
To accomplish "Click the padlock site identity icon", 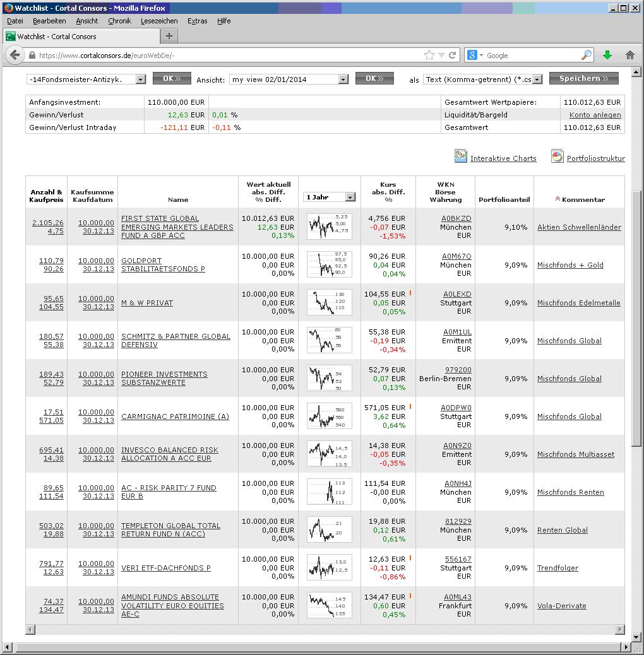I will (x=32, y=55).
